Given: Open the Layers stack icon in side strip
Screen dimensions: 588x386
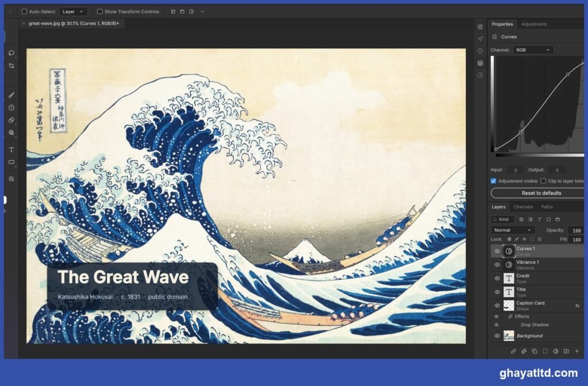Looking at the screenshot, I should [x=480, y=63].
